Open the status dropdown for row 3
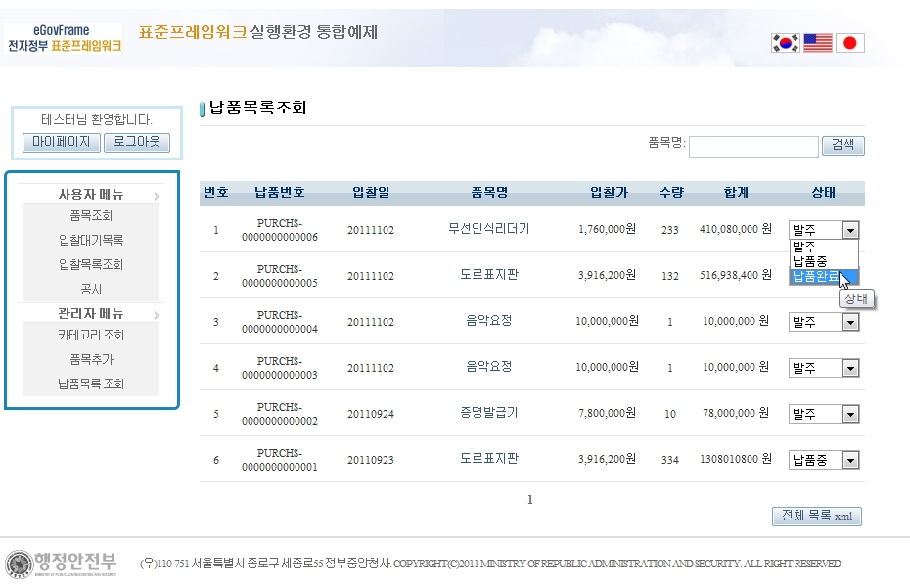Viewport: 910px width, 588px height. point(824,322)
